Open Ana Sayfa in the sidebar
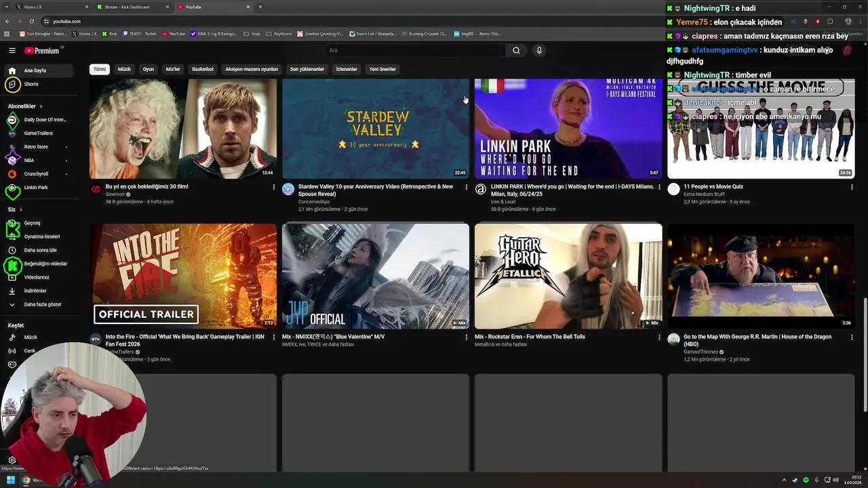The image size is (868, 488). tap(38, 70)
